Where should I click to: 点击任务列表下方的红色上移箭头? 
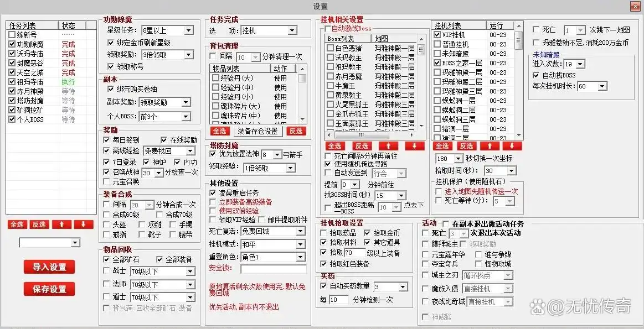tap(61, 224)
